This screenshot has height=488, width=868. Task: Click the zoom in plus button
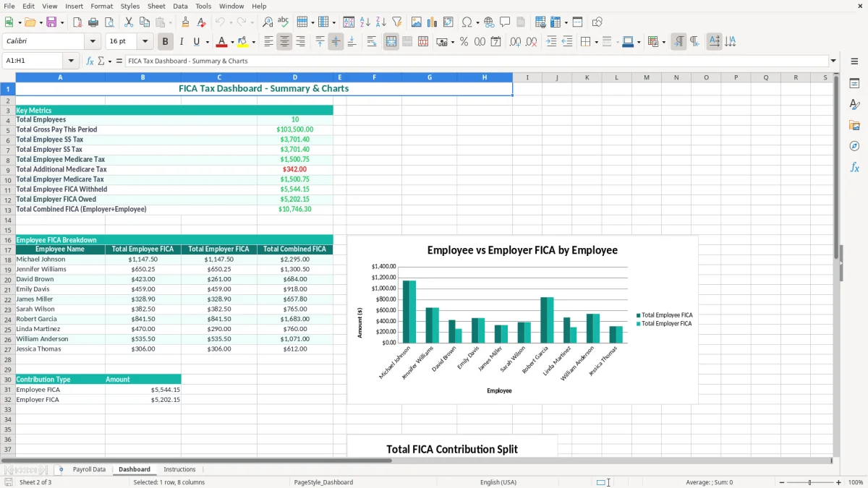pos(838,482)
